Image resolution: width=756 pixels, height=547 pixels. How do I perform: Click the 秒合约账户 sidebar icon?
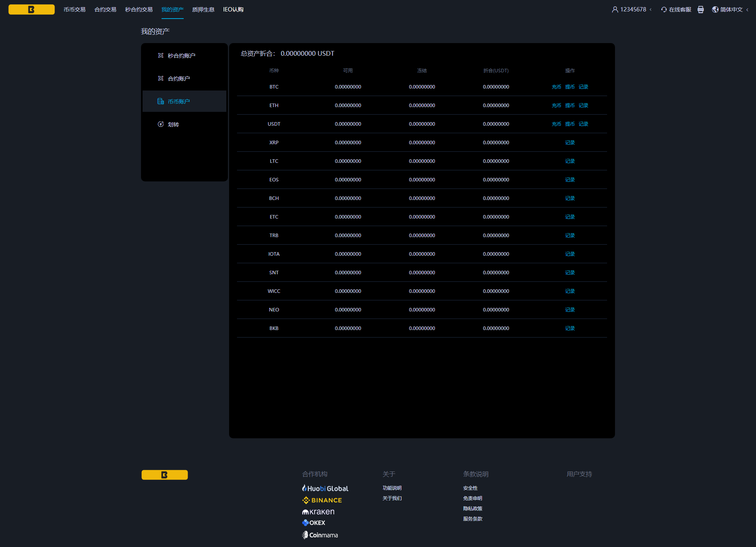click(161, 55)
